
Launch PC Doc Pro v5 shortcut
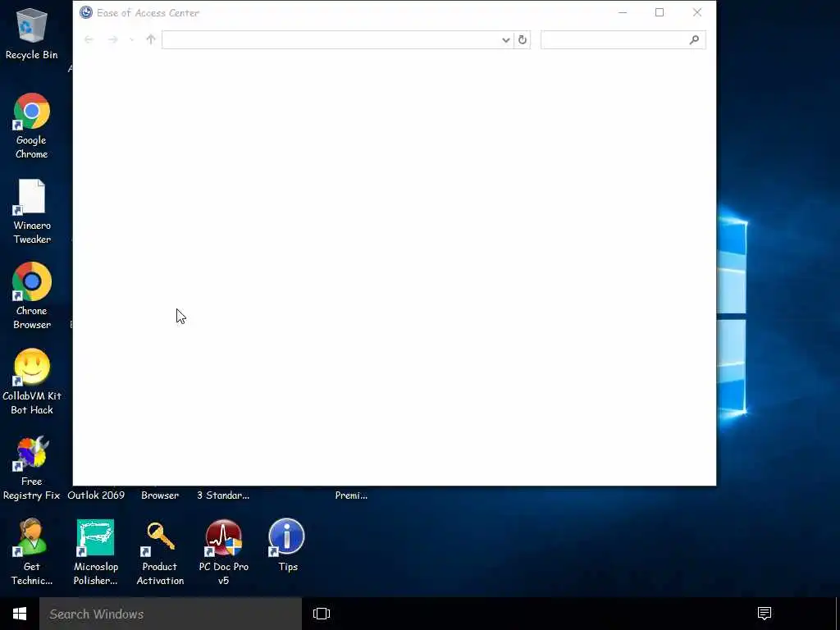point(223,552)
